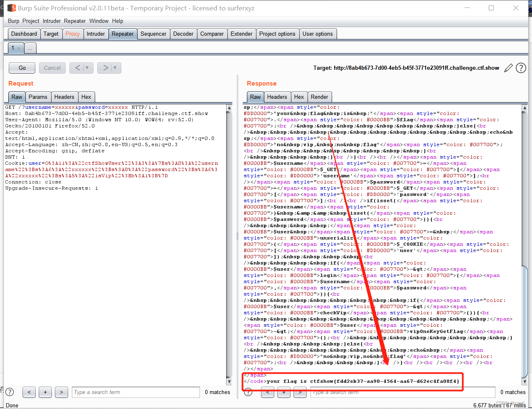Viewport: 532px width, 409px height.
Task: Edit target with the pencil icon
Action: [508, 68]
